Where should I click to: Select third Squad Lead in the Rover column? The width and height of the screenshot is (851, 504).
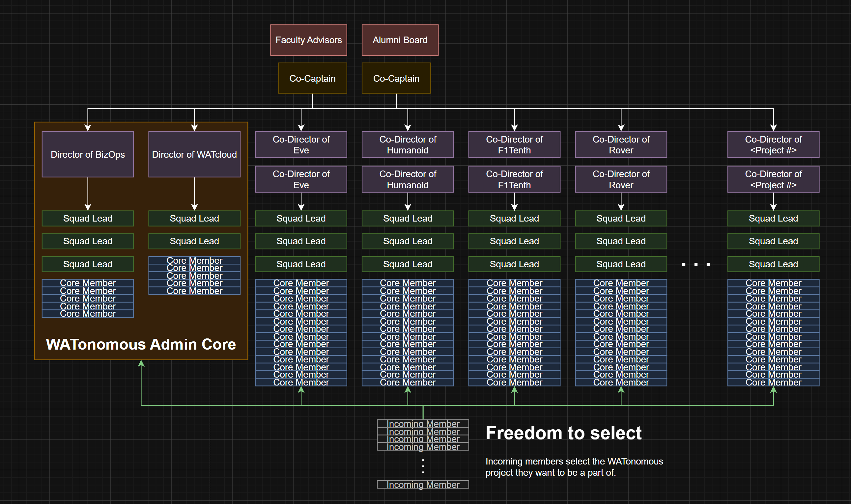(621, 264)
